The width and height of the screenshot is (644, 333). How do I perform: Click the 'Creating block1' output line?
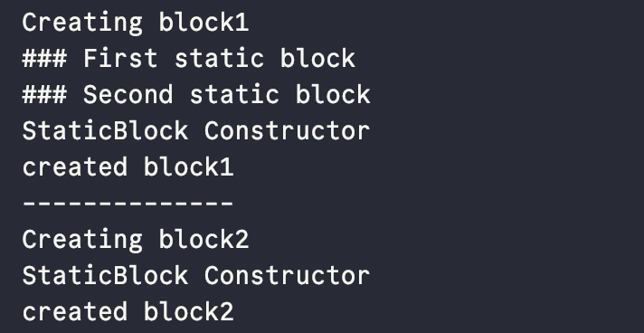pos(136,23)
